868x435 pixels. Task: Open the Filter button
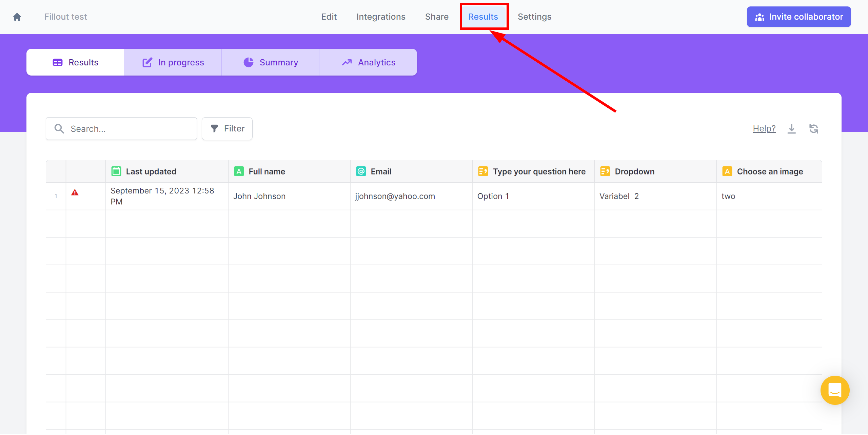click(227, 129)
